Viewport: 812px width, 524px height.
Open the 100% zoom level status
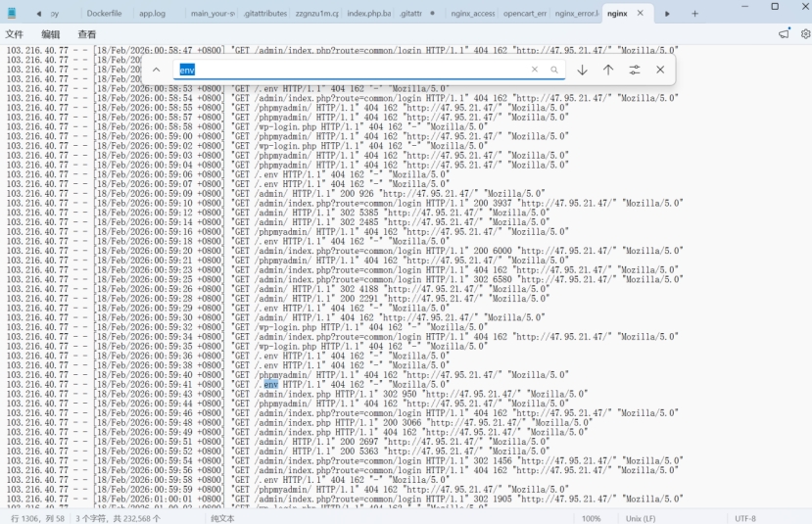pyautogui.click(x=592, y=518)
